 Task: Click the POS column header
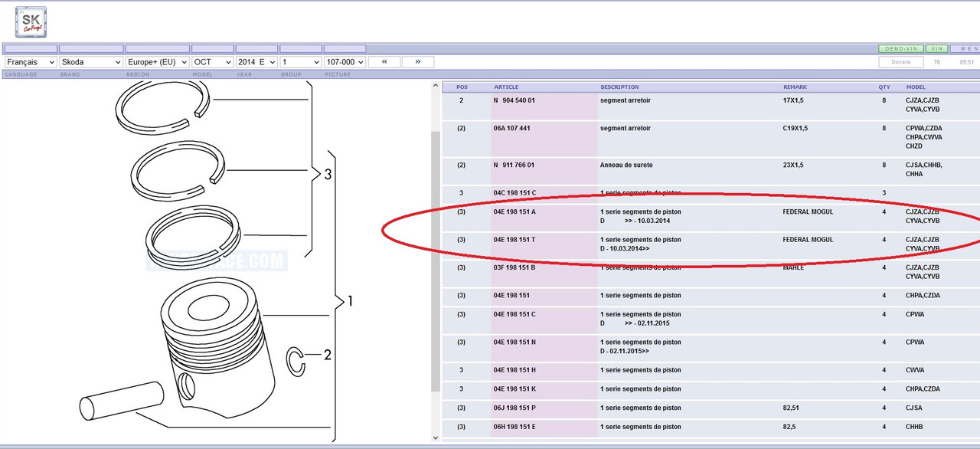click(x=462, y=87)
